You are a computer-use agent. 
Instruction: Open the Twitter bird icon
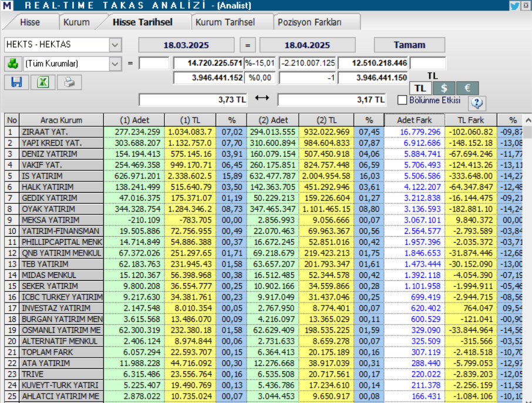(514, 5)
